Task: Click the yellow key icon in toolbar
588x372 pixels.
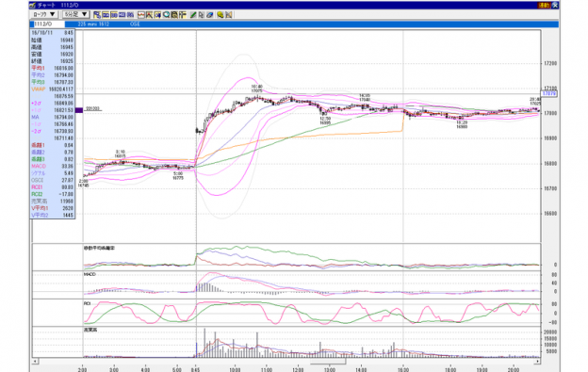Action: 220,15
